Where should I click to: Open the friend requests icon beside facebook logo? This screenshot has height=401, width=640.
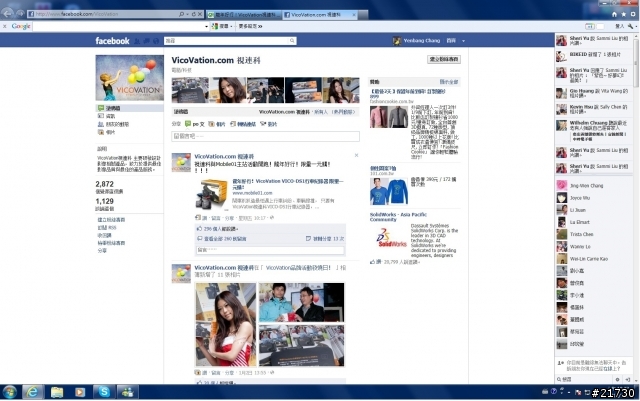tap(137, 41)
